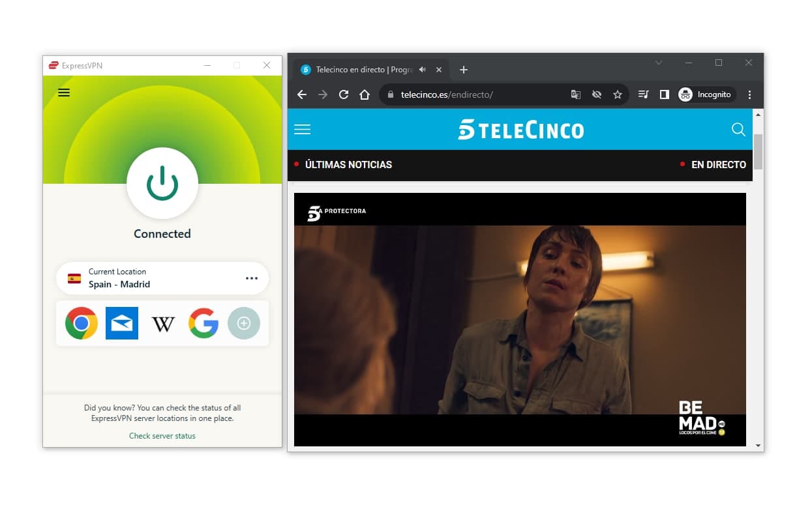Open the Telecinco hamburger menu
This screenshot has height=505, width=812.
pyautogui.click(x=302, y=130)
